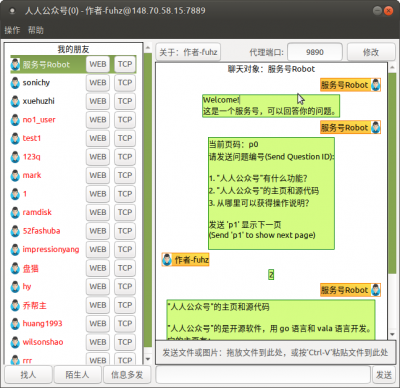The image size is (400, 388).
Task: Click the WEB button for no1_user
Action: (98, 120)
